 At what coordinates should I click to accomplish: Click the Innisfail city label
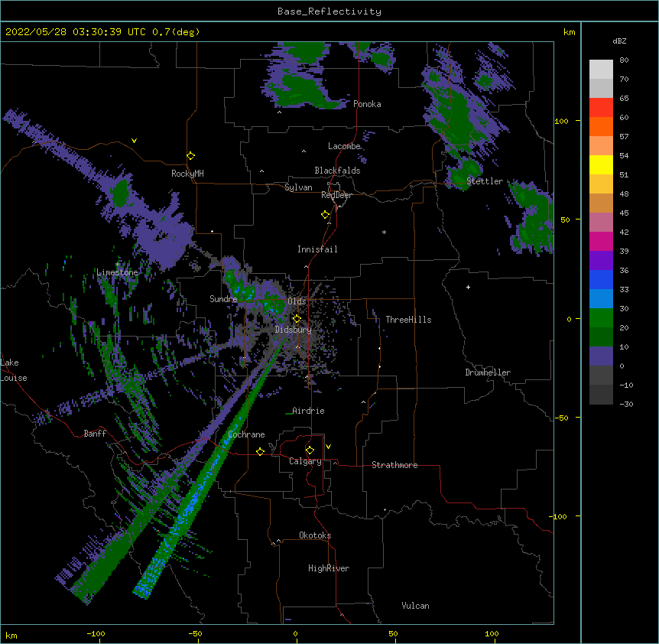pos(317,249)
